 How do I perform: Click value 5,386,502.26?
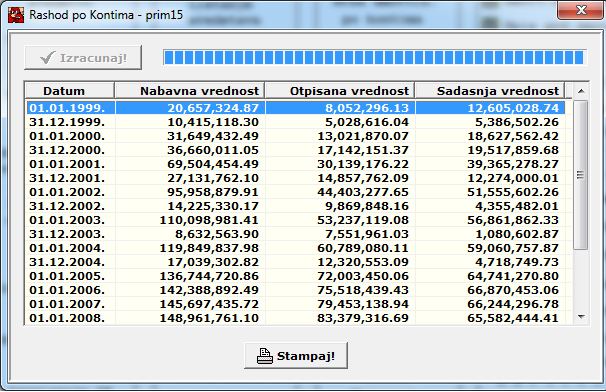point(517,122)
